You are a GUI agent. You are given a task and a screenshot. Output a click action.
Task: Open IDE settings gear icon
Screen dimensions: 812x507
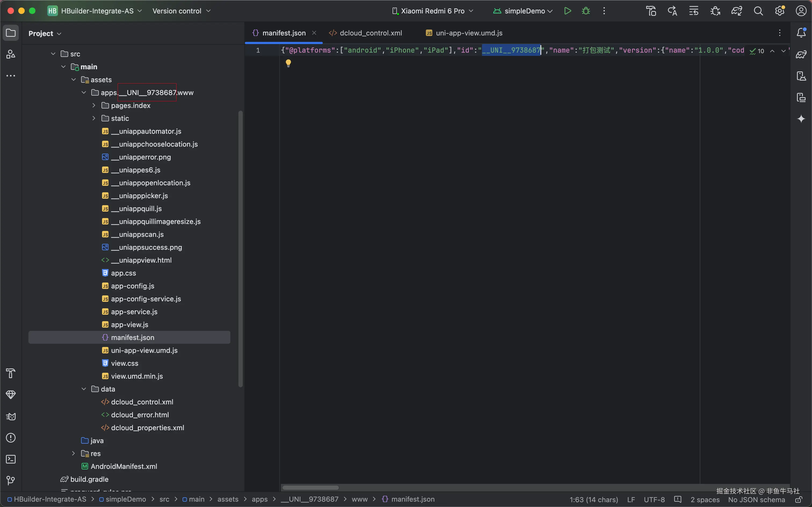pos(780,11)
